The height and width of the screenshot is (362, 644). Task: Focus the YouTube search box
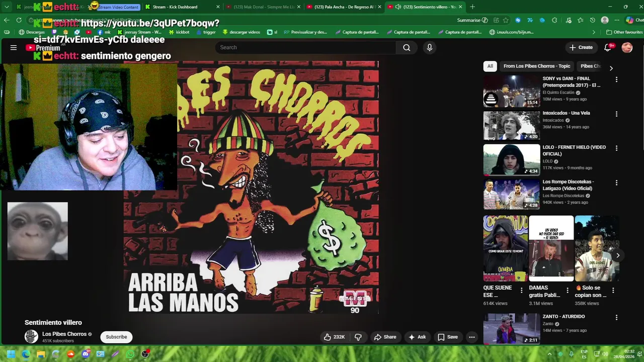click(x=306, y=47)
